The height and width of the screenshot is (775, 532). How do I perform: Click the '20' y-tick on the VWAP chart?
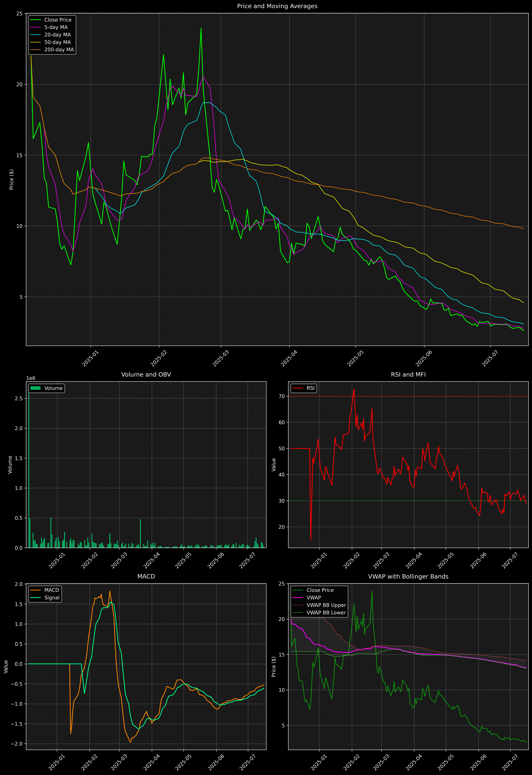pyautogui.click(x=282, y=619)
